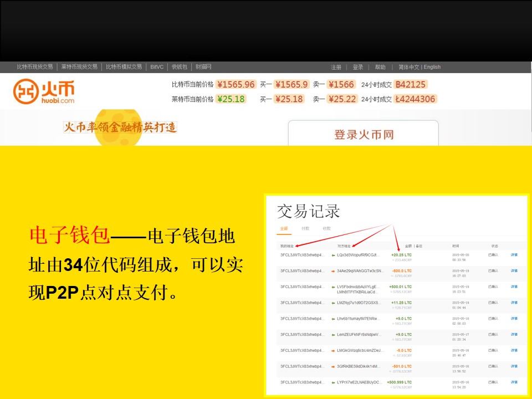Open the 全部 tab in transaction records
Image resolution: width=532 pixels, height=399 pixels.
click(284, 228)
